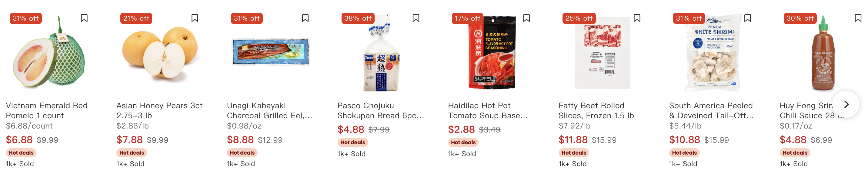868x174 pixels.
Task: Bookmark the South America Peeled Shrimp
Action: click(x=747, y=18)
